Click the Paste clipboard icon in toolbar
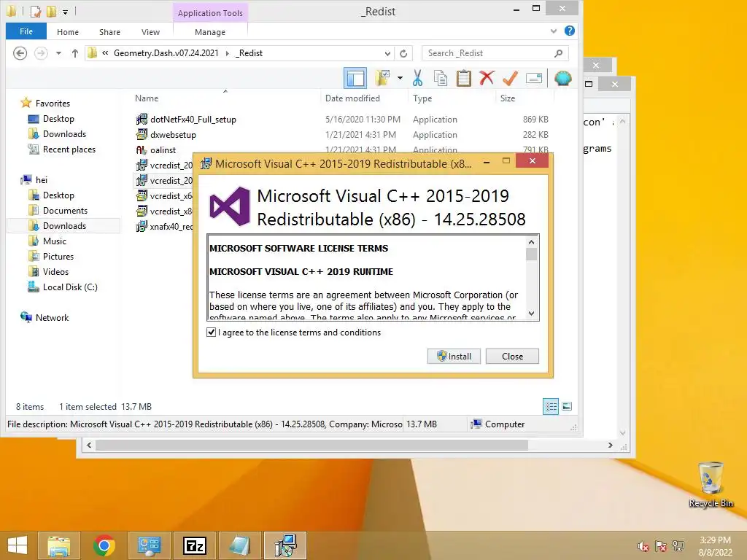747x560 pixels. pyautogui.click(x=463, y=78)
